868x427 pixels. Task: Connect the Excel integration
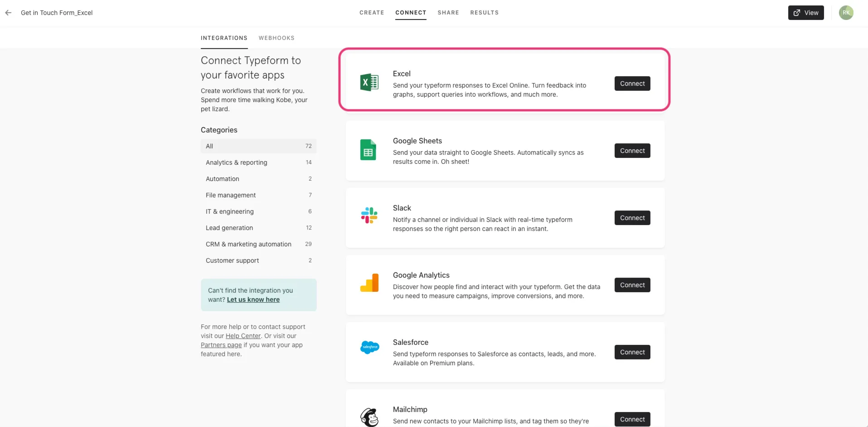(632, 83)
